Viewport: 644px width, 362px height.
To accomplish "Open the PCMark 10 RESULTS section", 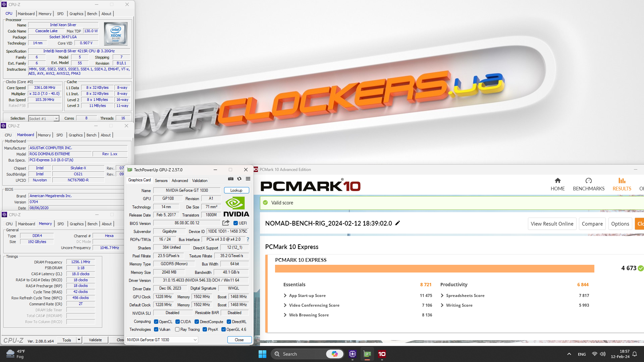I will click(x=622, y=184).
